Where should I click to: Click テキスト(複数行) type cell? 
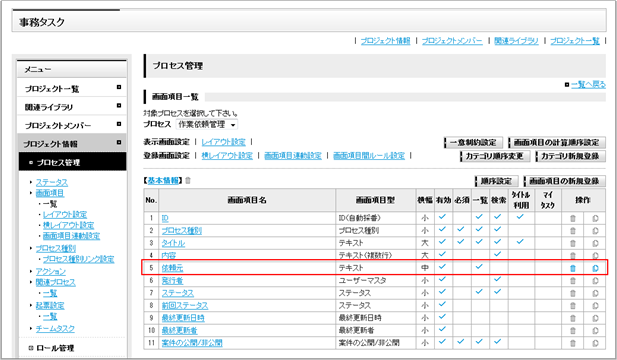[x=376, y=255]
